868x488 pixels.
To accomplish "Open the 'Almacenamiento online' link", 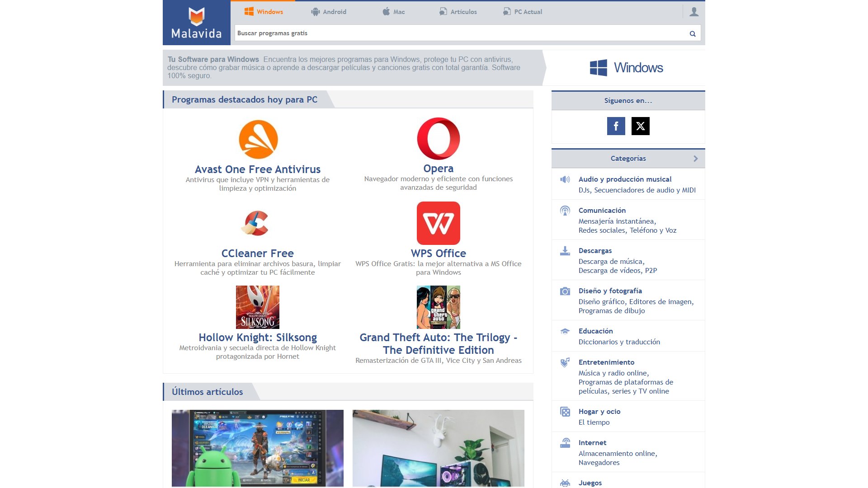I will pos(617,454).
